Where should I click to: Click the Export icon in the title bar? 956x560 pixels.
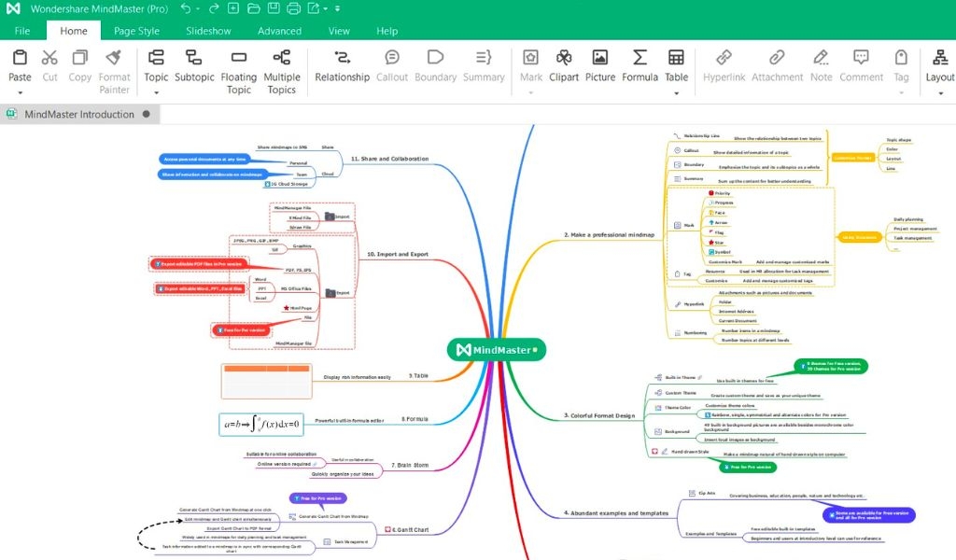click(314, 8)
